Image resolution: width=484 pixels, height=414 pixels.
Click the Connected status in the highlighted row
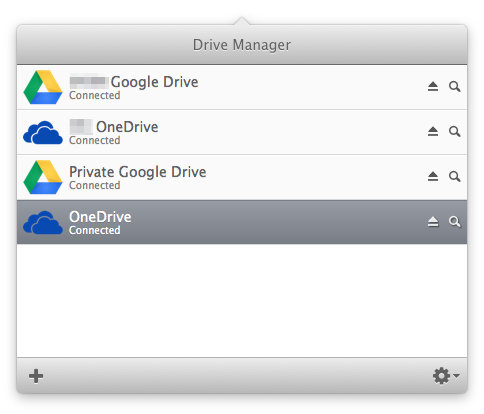95,230
